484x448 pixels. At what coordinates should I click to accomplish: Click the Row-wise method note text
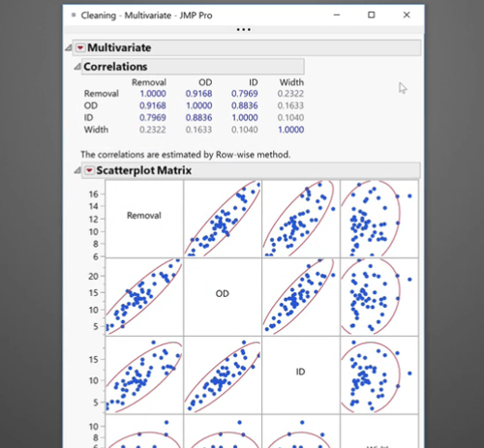186,155
